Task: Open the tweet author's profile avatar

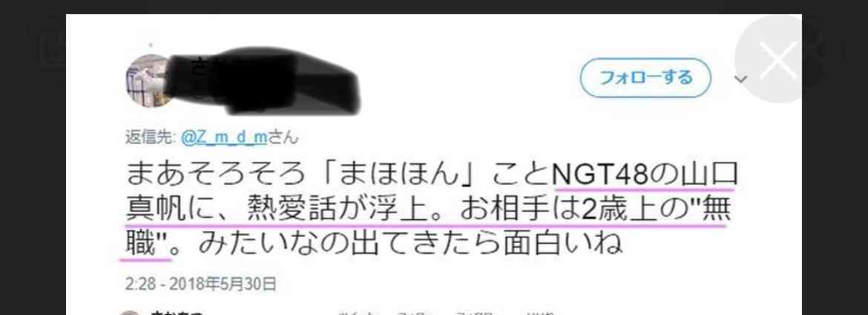Action: point(148,81)
